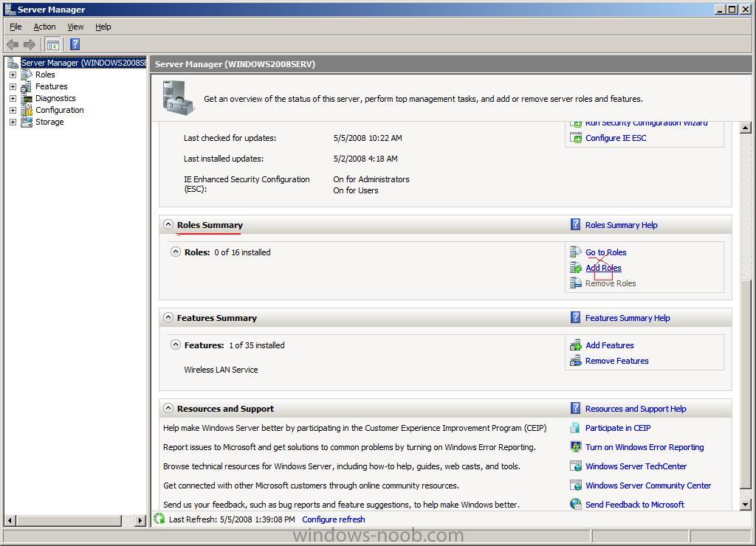Image resolution: width=756 pixels, height=546 pixels.
Task: Click the Features Summary Help question icon
Action: click(575, 317)
